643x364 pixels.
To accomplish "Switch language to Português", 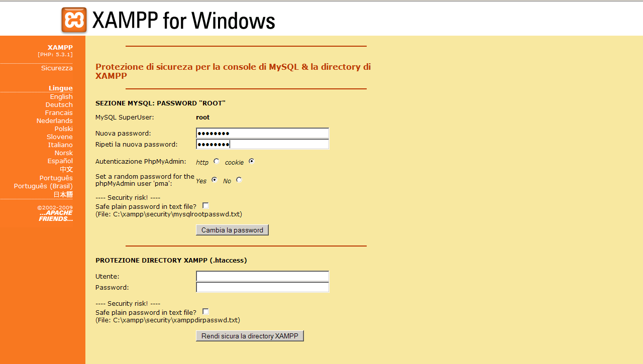I will point(56,178).
